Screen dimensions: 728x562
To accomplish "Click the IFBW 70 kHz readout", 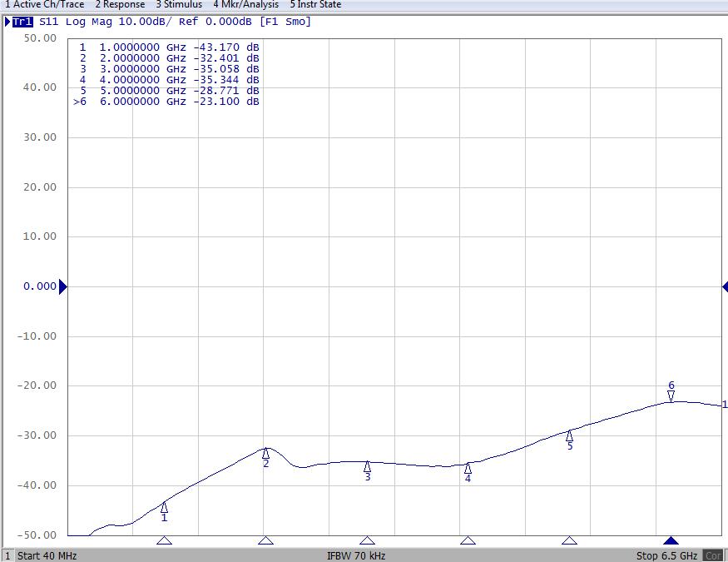I will click(x=357, y=555).
